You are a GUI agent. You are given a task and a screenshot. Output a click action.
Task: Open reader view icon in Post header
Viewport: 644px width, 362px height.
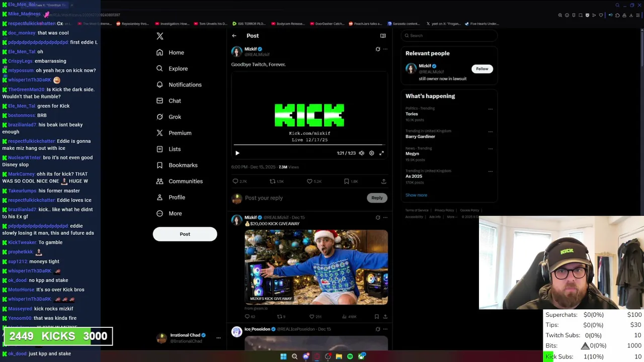383,36
